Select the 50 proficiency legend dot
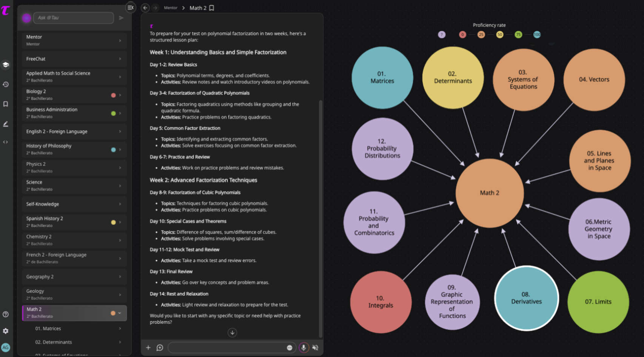 pyautogui.click(x=500, y=35)
